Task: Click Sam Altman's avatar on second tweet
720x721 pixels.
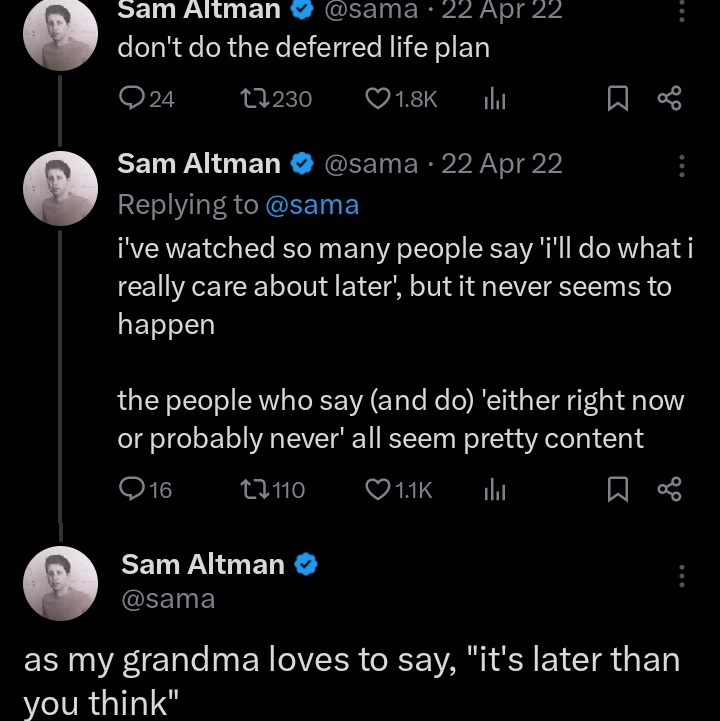Action: 60,188
